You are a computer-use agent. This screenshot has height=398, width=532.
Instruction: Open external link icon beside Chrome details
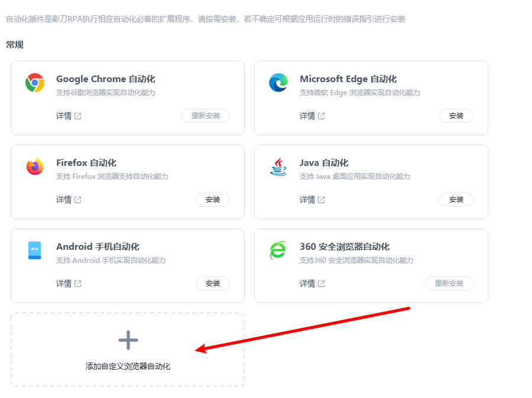pos(77,116)
